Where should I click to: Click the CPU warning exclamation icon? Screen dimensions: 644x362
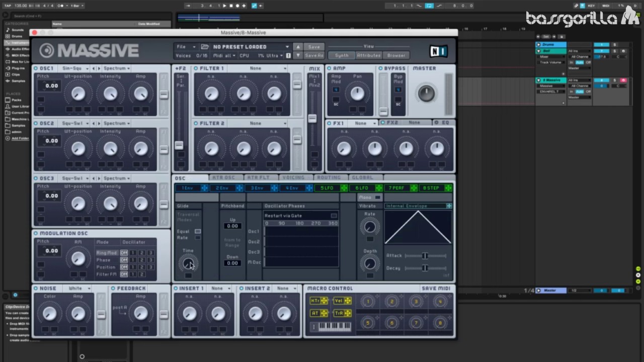pos(288,55)
